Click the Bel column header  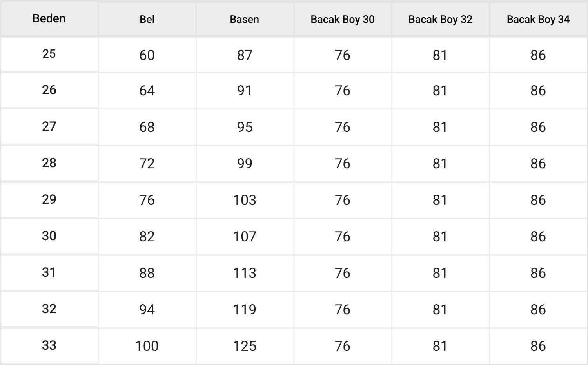[x=147, y=19]
